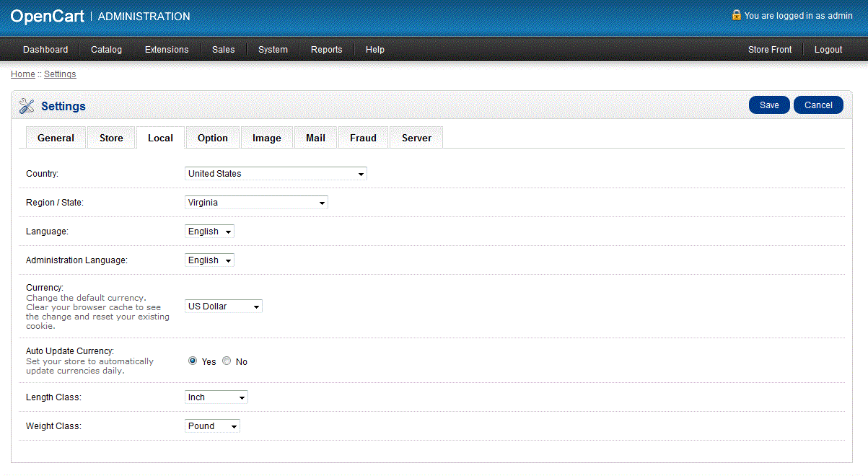Viewport: 868px width, 476px height.
Task: Switch to the Mail tab
Action: [315, 138]
